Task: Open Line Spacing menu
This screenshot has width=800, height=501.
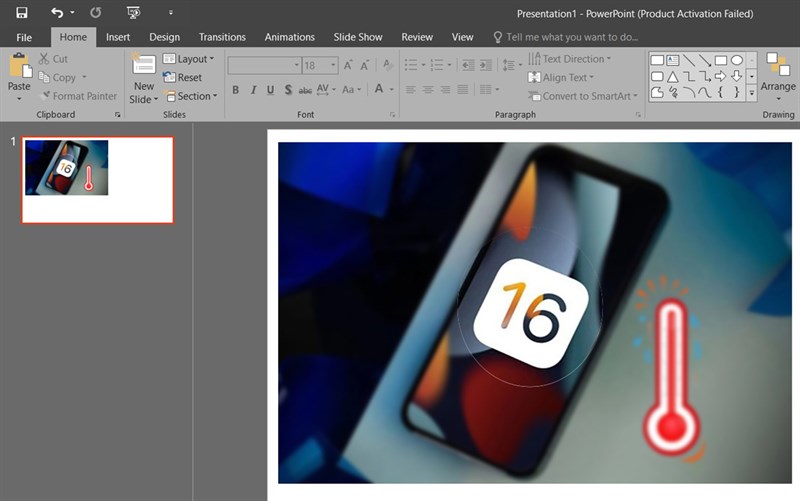Action: pyautogui.click(x=512, y=65)
